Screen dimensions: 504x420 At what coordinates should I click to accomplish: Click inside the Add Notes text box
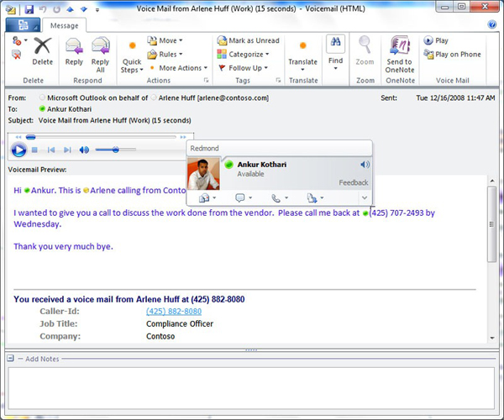(x=252, y=388)
